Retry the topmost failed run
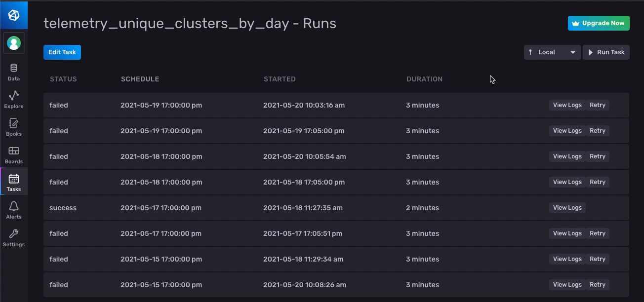This screenshot has width=644, height=302. coord(598,105)
